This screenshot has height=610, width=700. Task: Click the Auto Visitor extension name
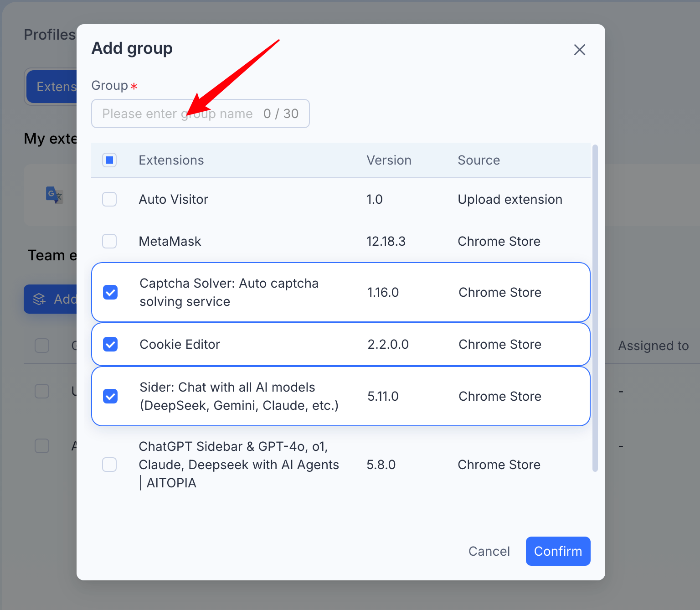tap(173, 199)
